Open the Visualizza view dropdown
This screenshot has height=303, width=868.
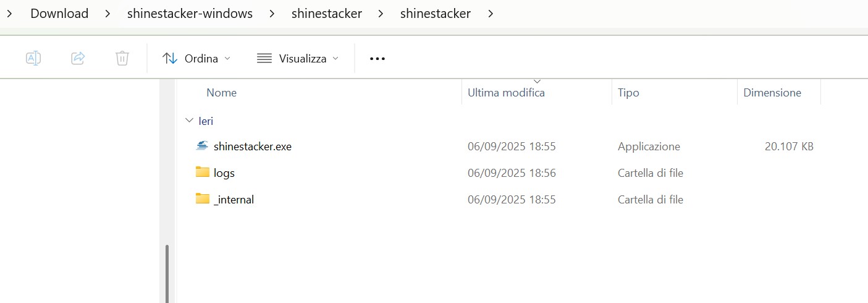pyautogui.click(x=298, y=58)
